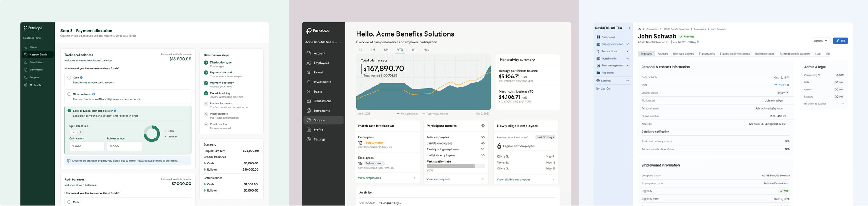Viewport: 868px width, 206px height.
Task: Select the Support icon in the green sidebar
Action: (26, 77)
